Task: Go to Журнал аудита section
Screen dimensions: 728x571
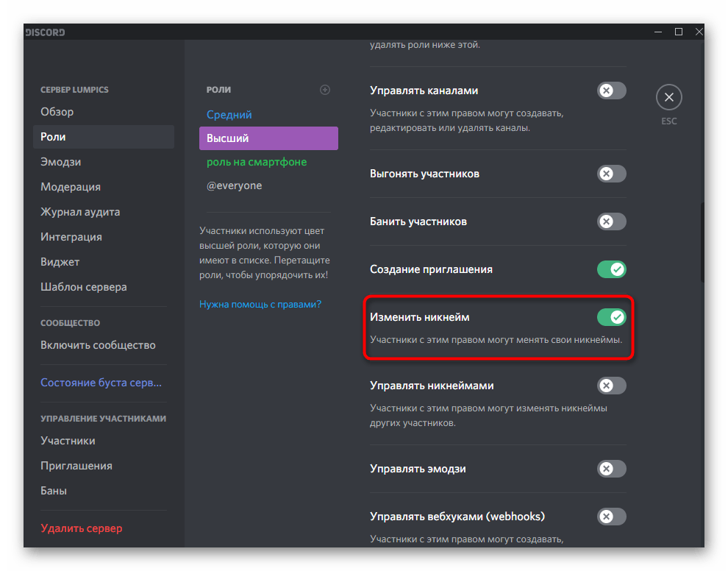Action: coord(80,212)
